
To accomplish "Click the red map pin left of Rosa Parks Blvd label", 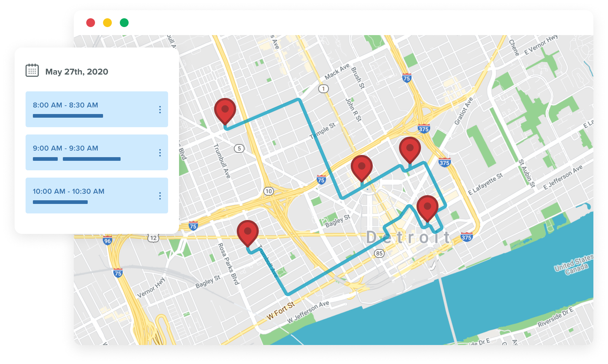I will pyautogui.click(x=248, y=234).
